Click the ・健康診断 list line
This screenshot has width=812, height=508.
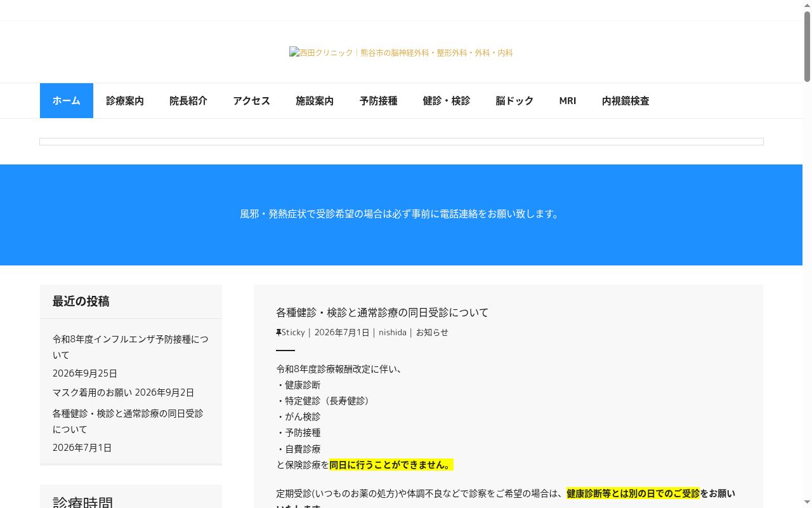(298, 385)
